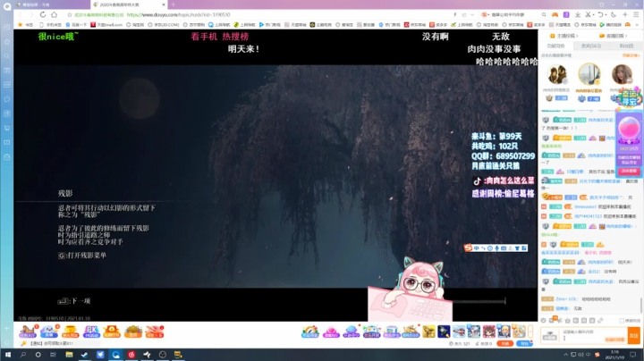The width and height of the screenshot is (644, 361).
Task: Open the scissors screenshot tool dropdown
Action: [x=590, y=15]
